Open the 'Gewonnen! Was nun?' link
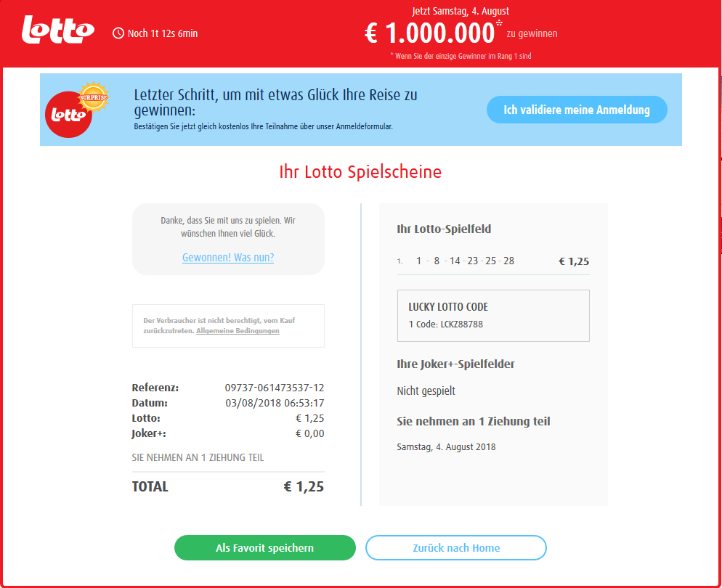This screenshot has width=722, height=588. [x=228, y=258]
